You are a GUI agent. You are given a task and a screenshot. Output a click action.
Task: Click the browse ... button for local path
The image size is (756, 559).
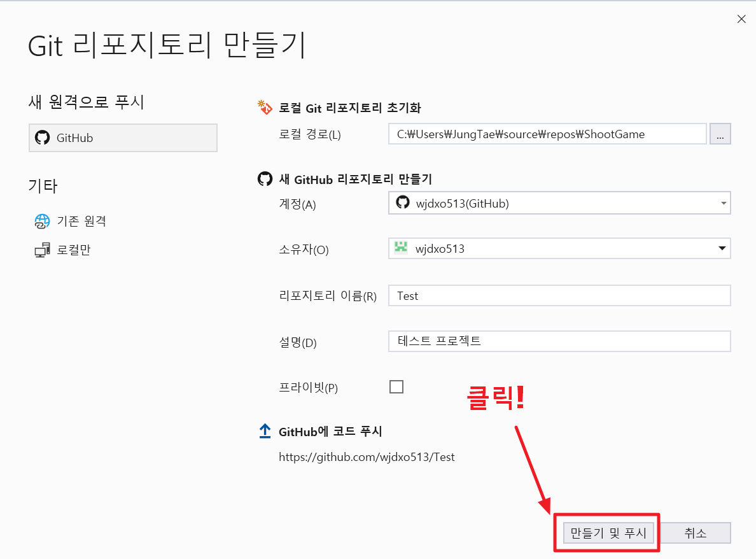(x=720, y=134)
